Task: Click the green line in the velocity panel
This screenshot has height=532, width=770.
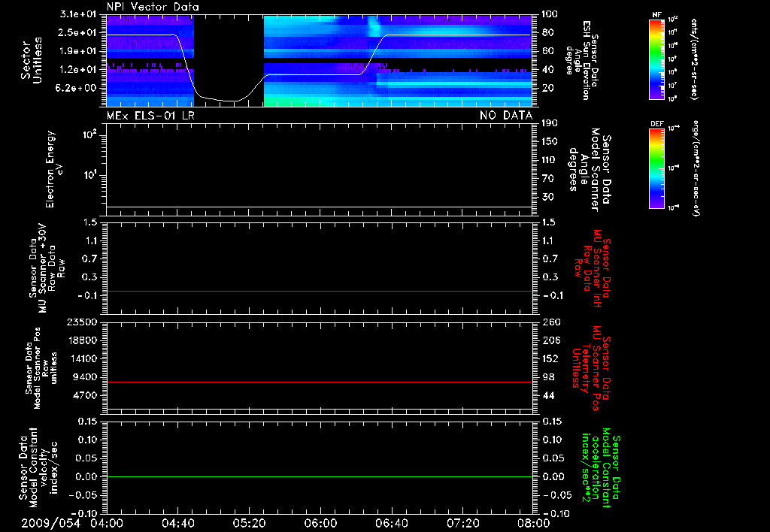Action: (x=319, y=476)
